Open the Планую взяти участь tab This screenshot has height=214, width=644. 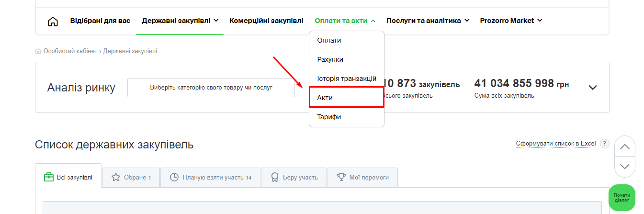pos(210,177)
